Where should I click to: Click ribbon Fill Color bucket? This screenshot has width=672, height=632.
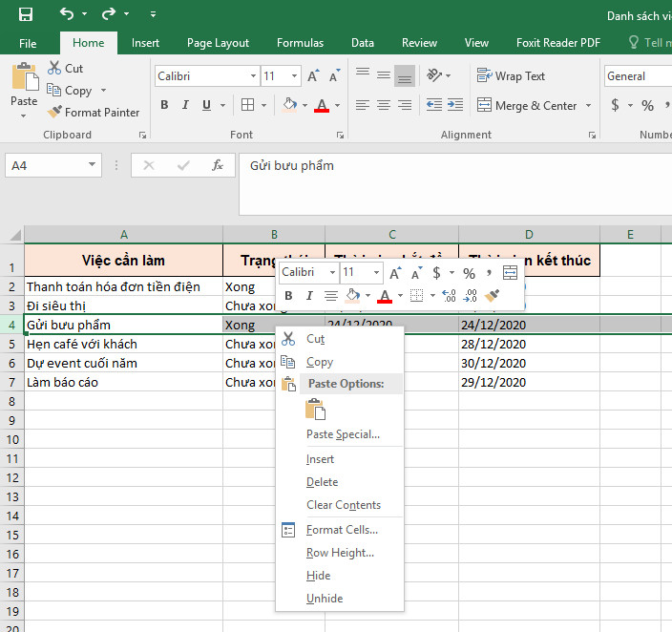pos(290,105)
